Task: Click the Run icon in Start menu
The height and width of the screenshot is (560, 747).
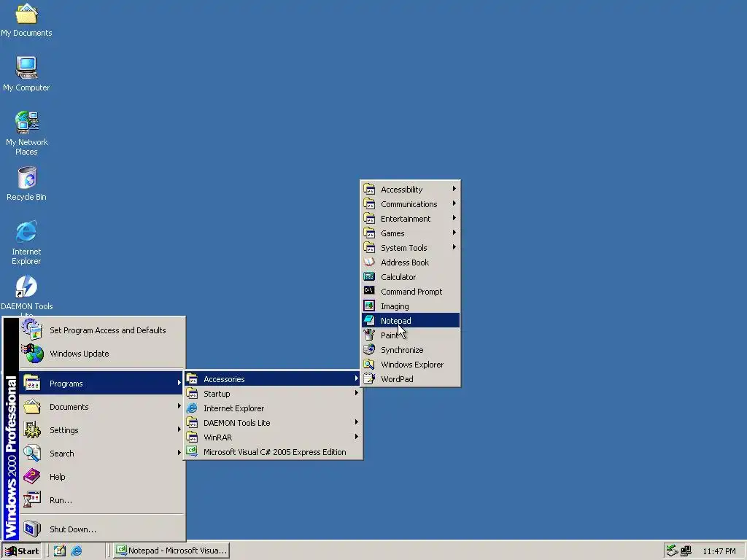Action: (32, 499)
